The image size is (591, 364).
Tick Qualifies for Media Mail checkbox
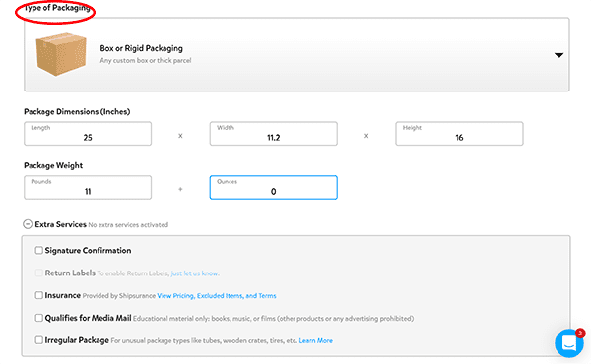click(38, 318)
